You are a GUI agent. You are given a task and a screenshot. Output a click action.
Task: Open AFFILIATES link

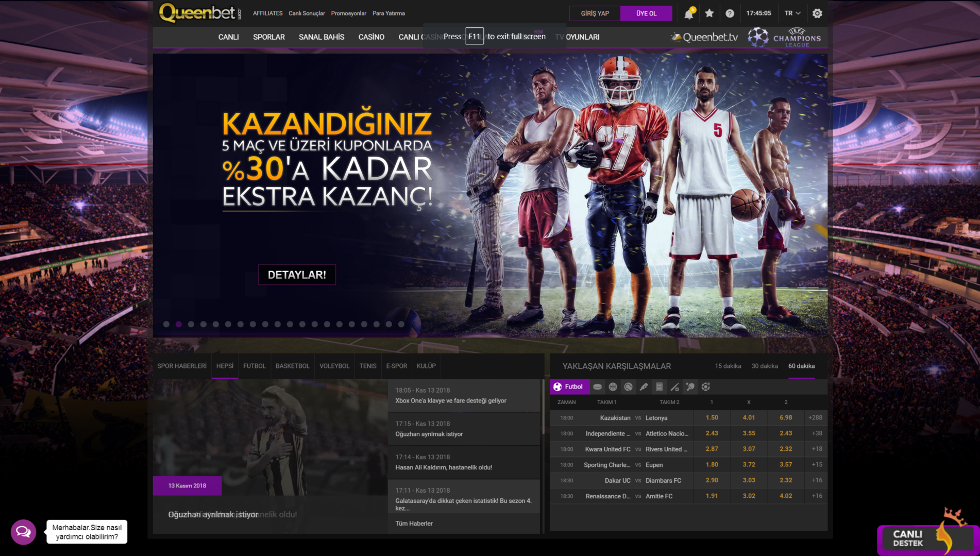267,13
